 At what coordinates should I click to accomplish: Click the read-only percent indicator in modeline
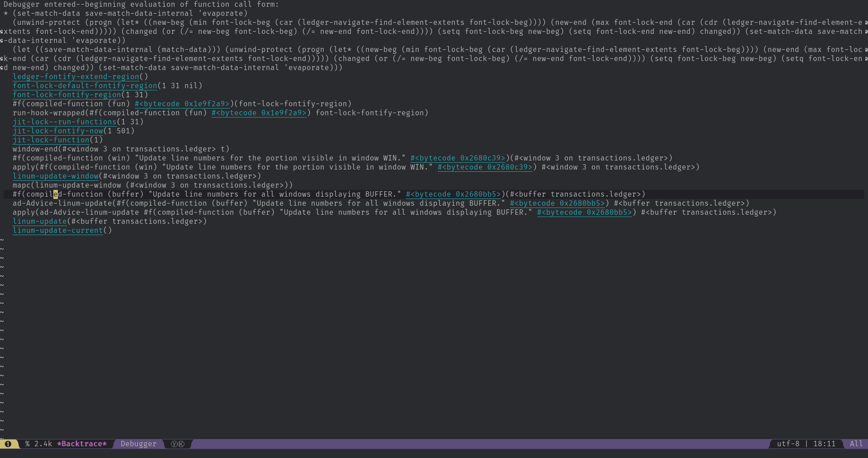27,444
